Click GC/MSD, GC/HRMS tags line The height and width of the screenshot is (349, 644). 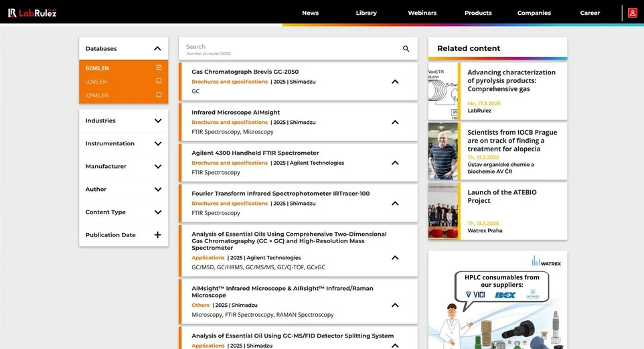[258, 267]
